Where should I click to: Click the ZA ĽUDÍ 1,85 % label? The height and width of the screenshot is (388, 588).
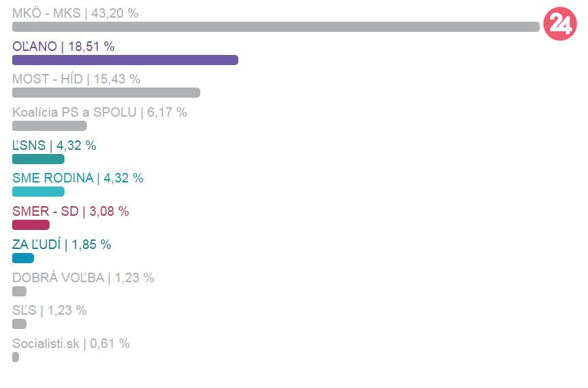62,245
